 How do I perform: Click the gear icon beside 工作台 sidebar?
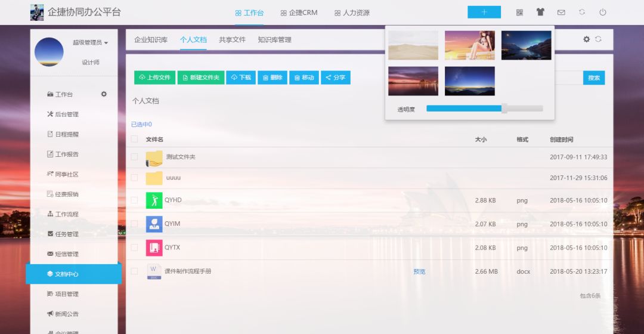point(104,94)
